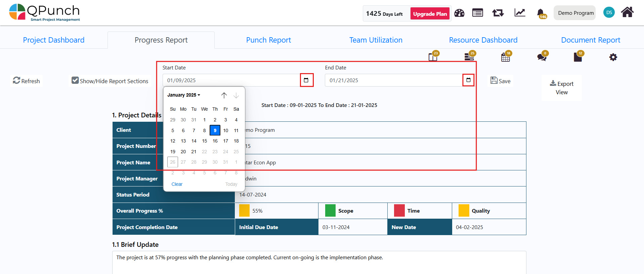Select day 15 in the calendar
The image size is (644, 274).
pyautogui.click(x=205, y=141)
